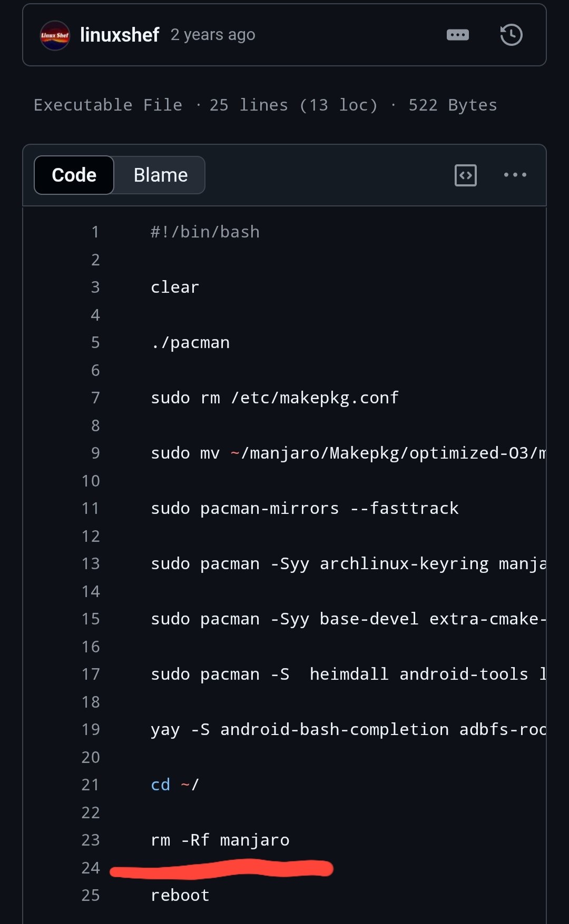Screen dimensions: 569x924
Task: Switch to the Blame view
Action: (x=160, y=175)
